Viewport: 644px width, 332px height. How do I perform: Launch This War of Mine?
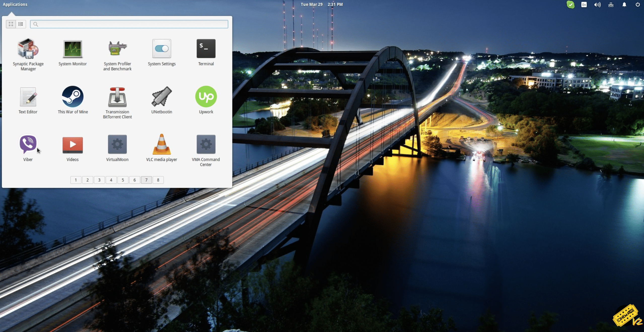point(73,100)
